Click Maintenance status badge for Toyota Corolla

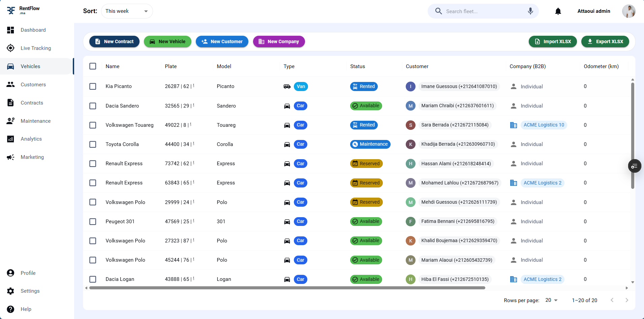[370, 144]
